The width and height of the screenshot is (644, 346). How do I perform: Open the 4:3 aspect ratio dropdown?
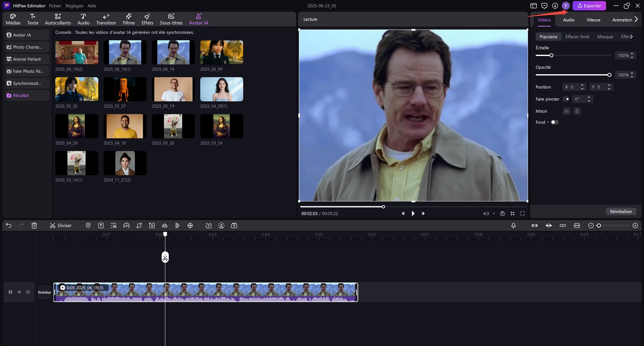(489, 213)
